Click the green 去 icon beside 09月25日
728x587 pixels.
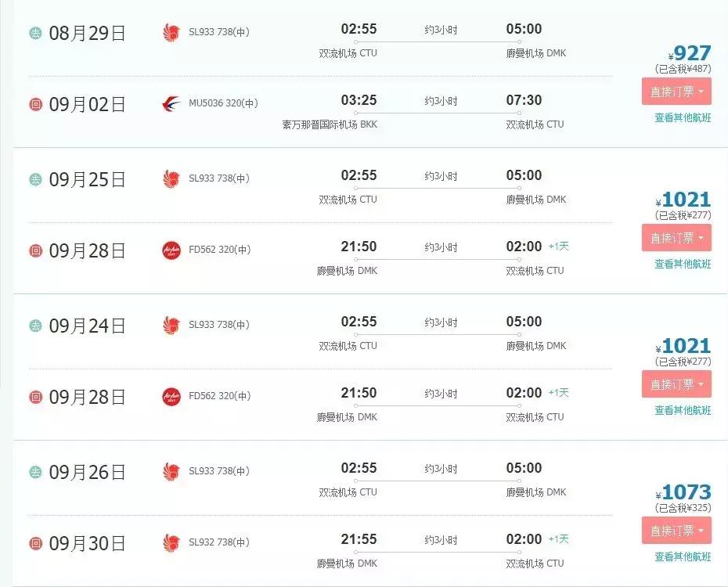[35, 179]
